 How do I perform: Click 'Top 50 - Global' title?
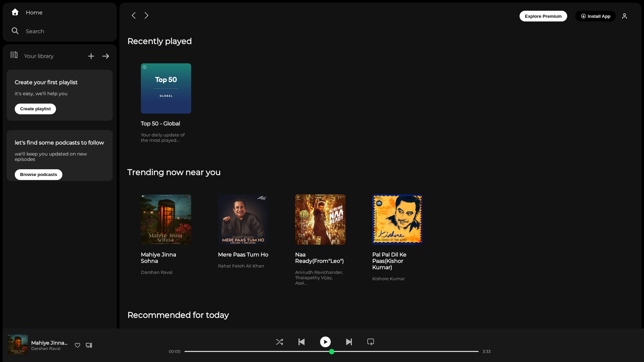[160, 124]
